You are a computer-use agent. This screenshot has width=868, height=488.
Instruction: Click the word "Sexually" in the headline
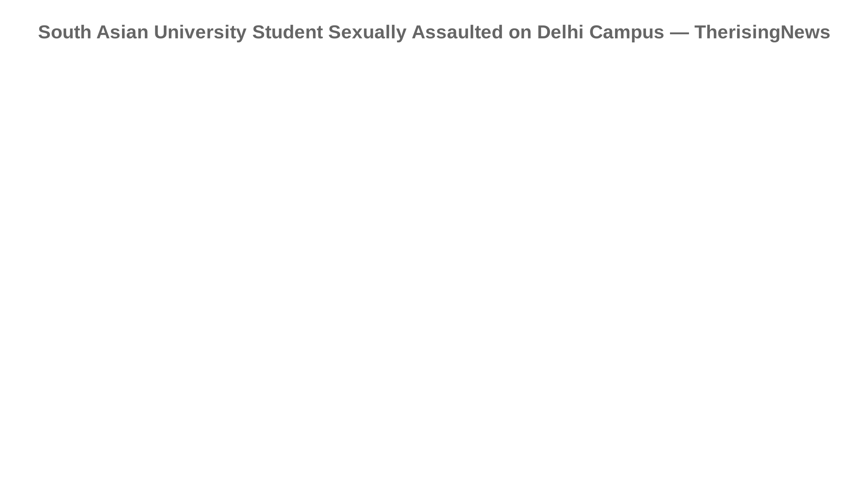367,32
